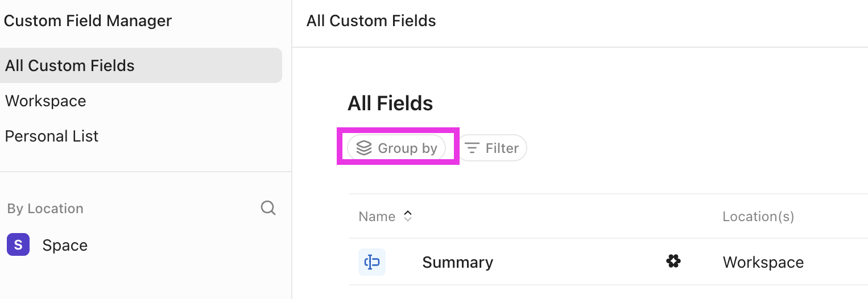Click the Location(s) column header
The image size is (868, 299).
(758, 217)
